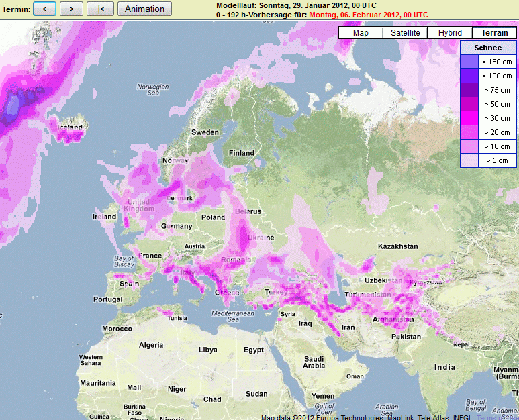The width and height of the screenshot is (519, 420).
Task: Select Terrain map type
Action: (x=494, y=32)
